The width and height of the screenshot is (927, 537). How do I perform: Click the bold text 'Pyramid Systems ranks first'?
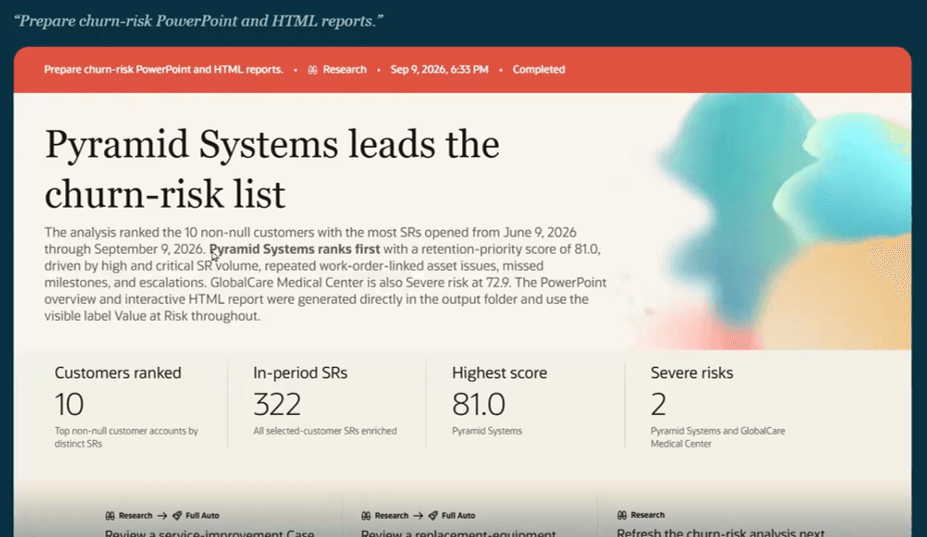[x=294, y=249]
